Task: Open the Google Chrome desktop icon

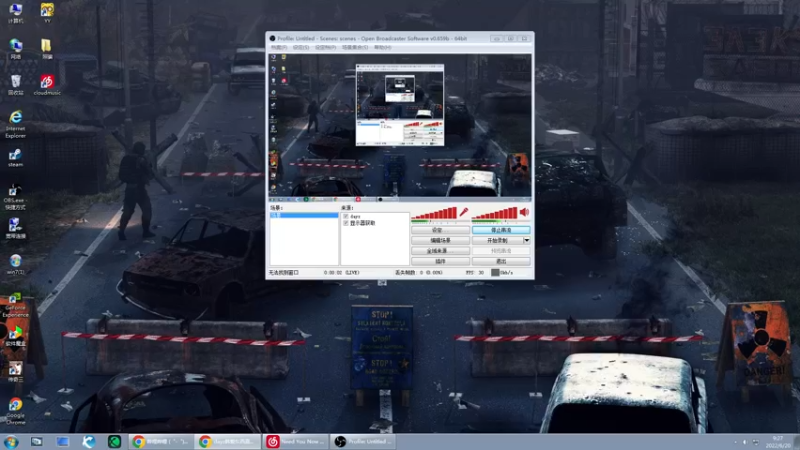Action: (x=15, y=411)
